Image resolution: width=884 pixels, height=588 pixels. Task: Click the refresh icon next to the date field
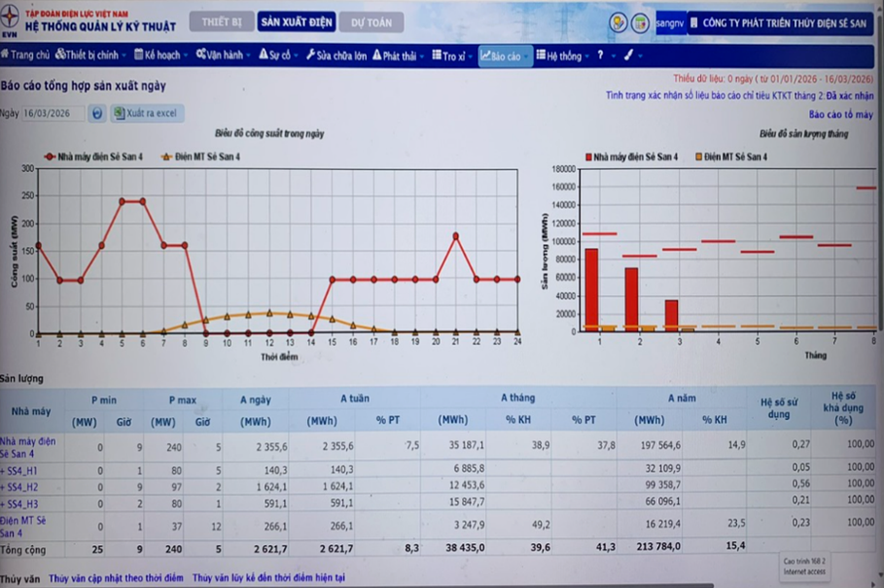click(97, 113)
